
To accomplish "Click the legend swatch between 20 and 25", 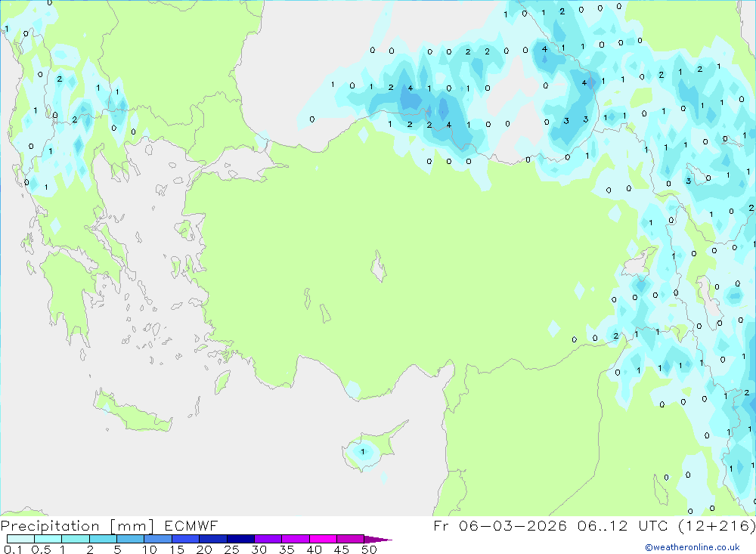I will [x=213, y=539].
